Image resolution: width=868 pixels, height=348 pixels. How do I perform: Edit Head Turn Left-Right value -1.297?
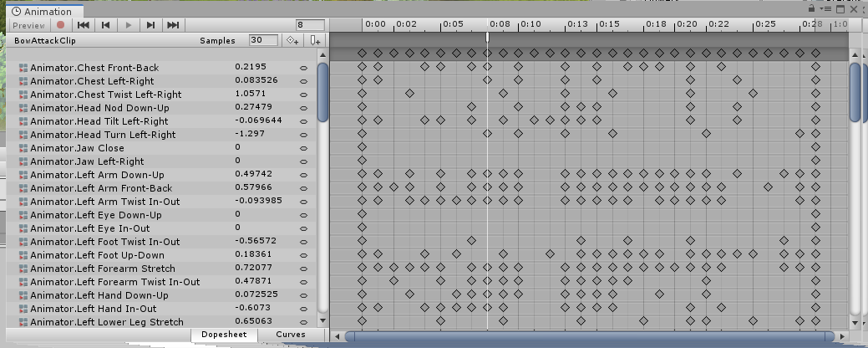click(x=250, y=134)
